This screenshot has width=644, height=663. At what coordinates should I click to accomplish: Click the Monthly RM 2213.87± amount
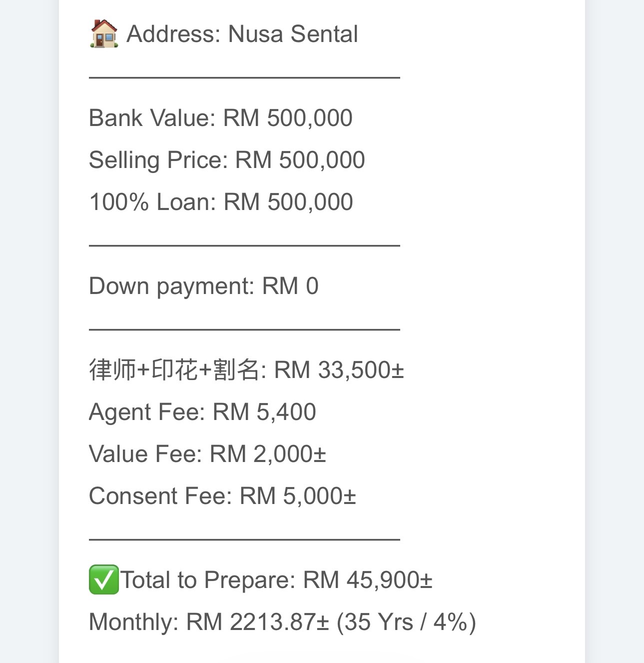pyautogui.click(x=258, y=622)
